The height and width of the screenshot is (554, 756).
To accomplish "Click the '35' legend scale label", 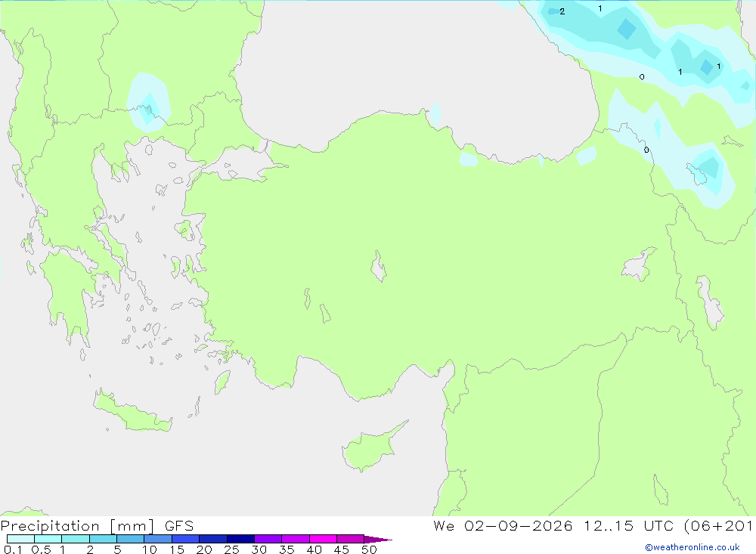I will pyautogui.click(x=287, y=549).
